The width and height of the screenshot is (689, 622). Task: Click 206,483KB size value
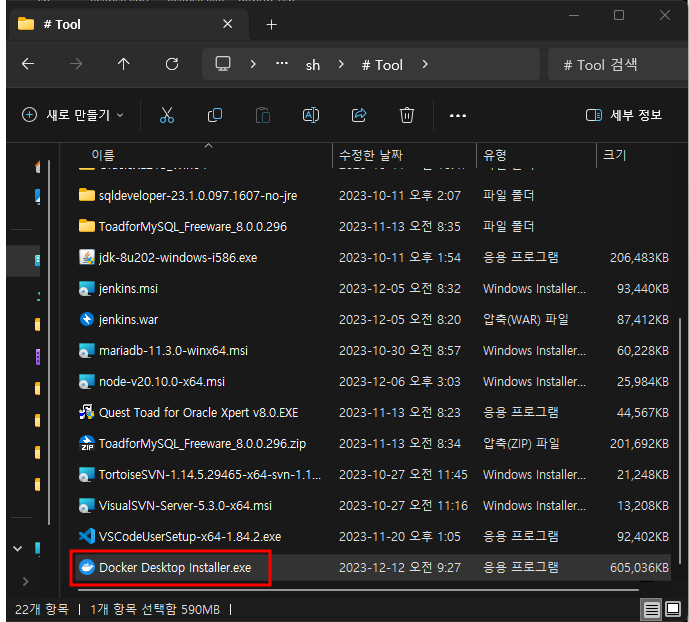(x=639, y=257)
